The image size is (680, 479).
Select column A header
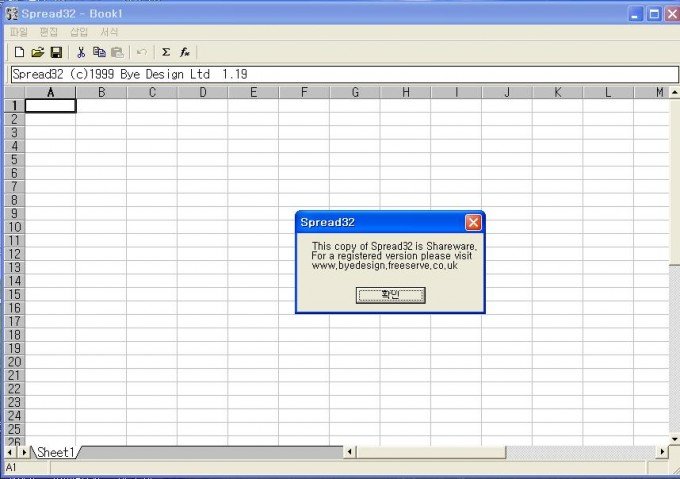point(51,92)
